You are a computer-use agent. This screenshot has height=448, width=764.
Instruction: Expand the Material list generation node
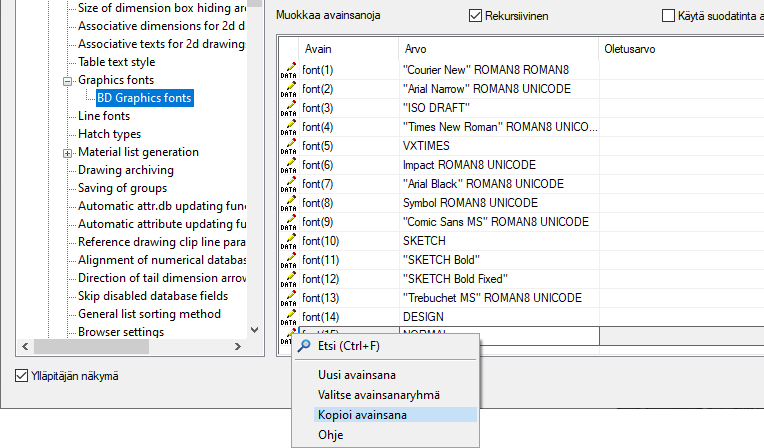68,152
